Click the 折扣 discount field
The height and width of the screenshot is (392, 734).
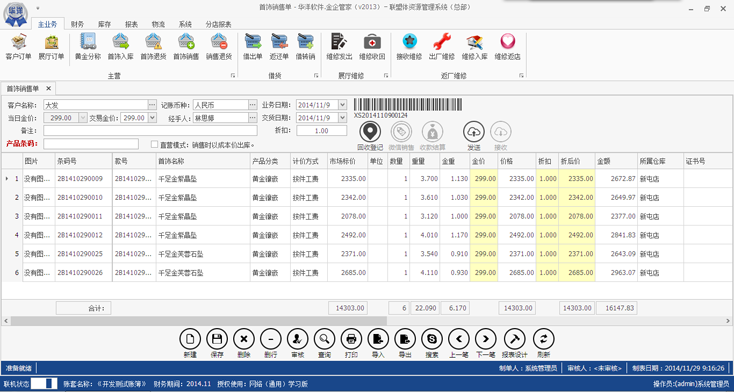click(322, 131)
